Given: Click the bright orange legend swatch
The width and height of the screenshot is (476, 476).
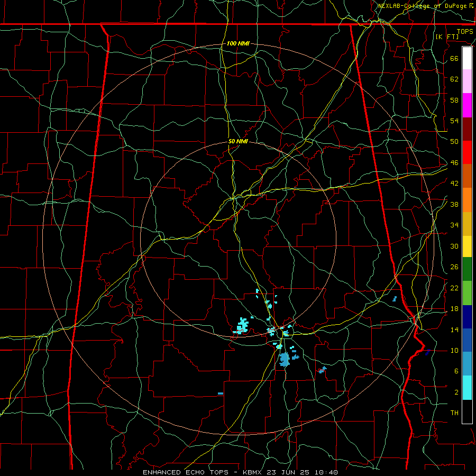Looking at the screenshot, I should point(467,200).
